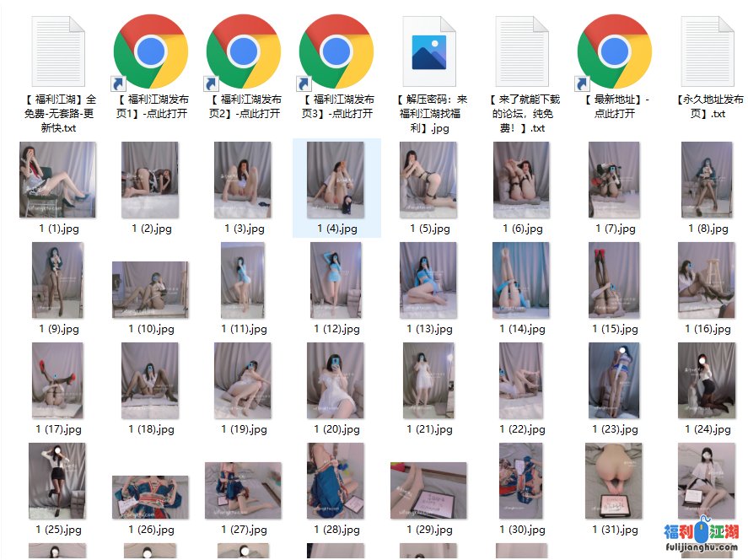Select the file 1 (1).jpg
748x560 pixels.
tap(57, 180)
